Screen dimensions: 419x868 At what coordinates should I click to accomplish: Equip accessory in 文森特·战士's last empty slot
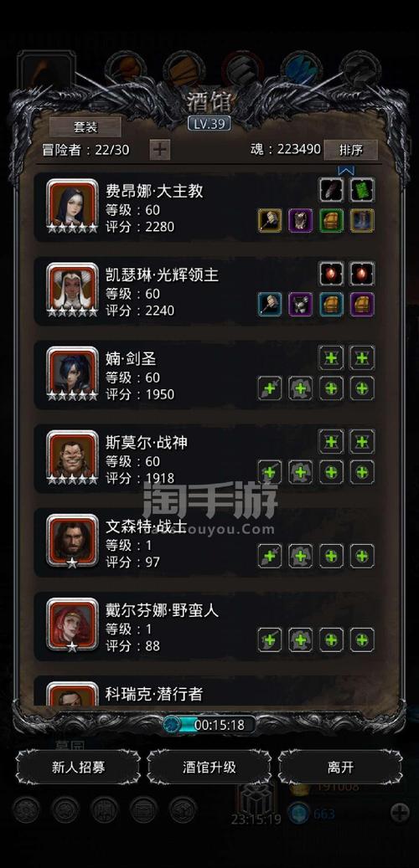pyautogui.click(x=363, y=556)
